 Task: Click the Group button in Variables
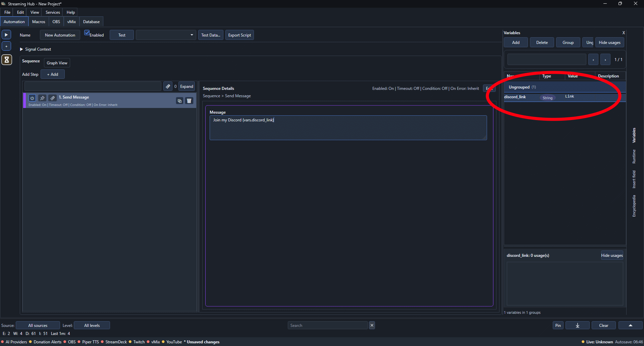pos(568,42)
